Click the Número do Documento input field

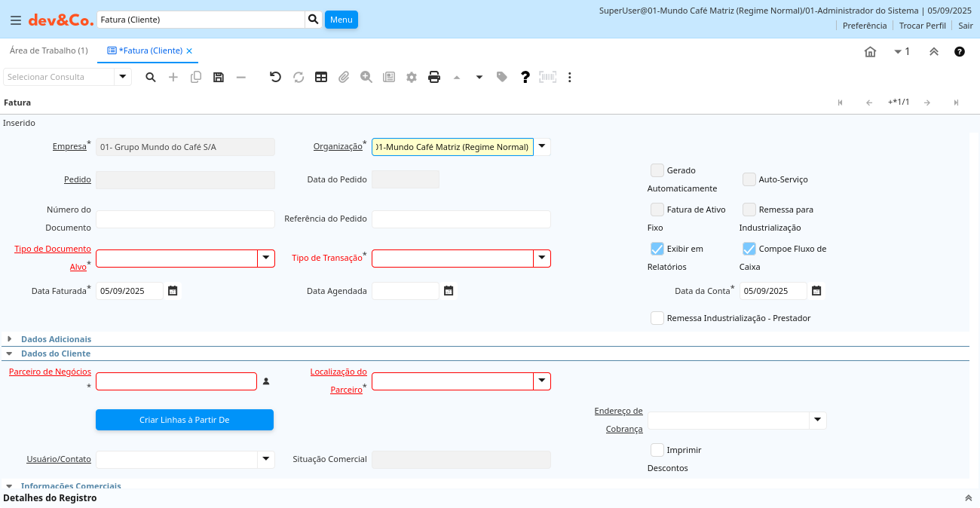(185, 219)
